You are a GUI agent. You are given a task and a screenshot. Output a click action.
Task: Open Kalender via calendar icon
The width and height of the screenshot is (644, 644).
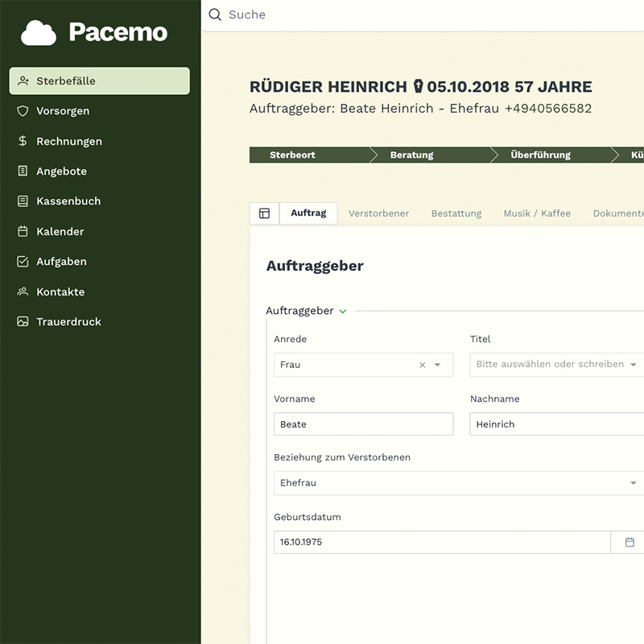(x=23, y=232)
